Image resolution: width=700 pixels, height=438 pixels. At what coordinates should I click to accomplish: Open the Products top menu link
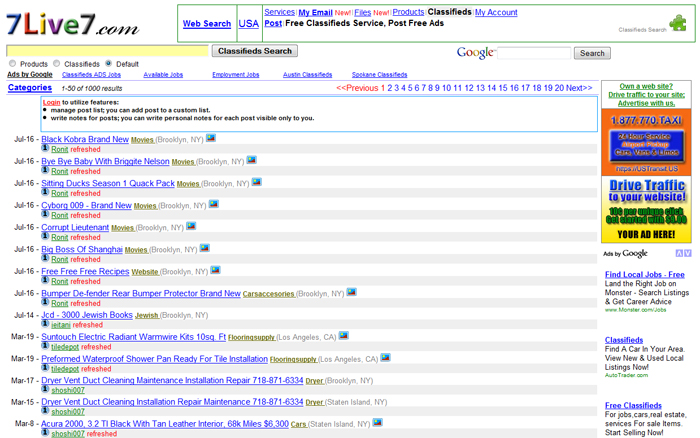click(x=408, y=12)
